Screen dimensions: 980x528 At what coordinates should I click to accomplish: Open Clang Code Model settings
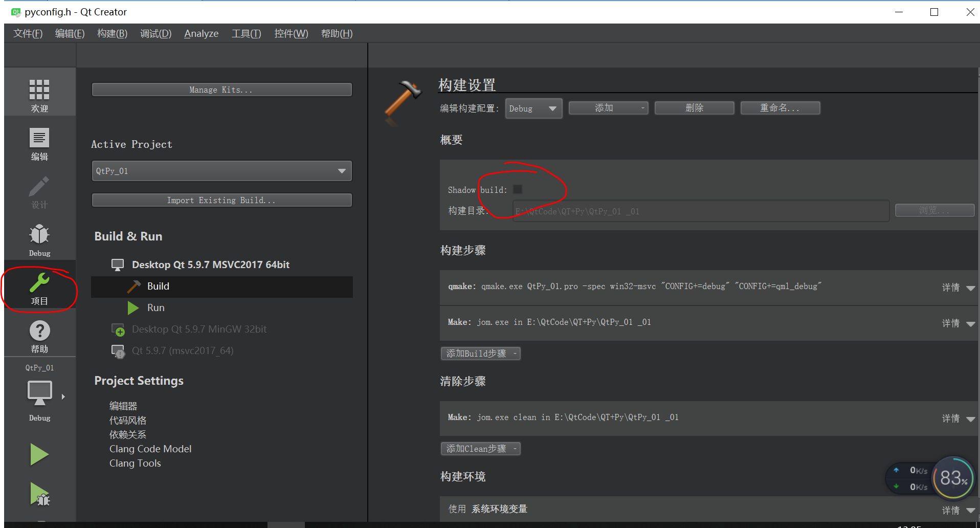pyautogui.click(x=150, y=449)
